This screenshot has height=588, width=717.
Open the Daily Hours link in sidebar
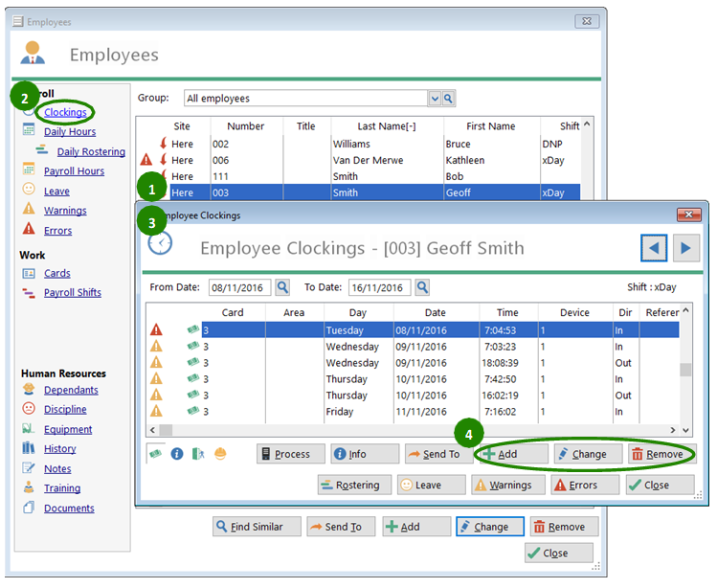click(x=70, y=132)
